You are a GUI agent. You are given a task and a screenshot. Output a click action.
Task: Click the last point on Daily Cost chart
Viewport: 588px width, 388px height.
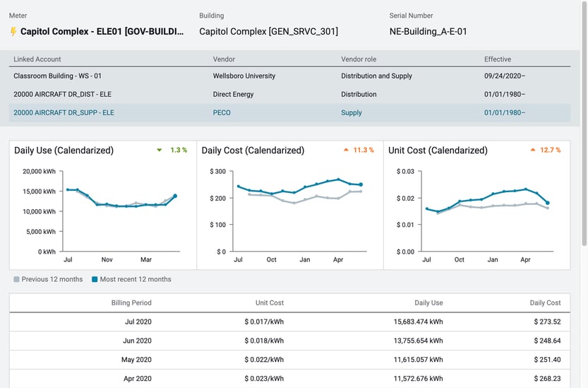(361, 184)
